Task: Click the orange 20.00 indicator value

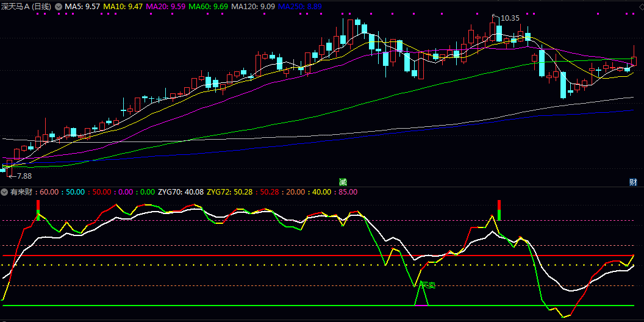Action: [x=296, y=192]
